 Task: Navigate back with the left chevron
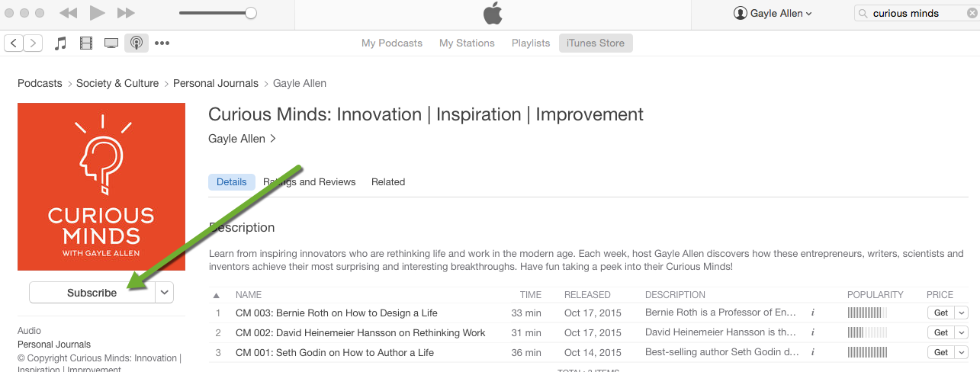[14, 43]
